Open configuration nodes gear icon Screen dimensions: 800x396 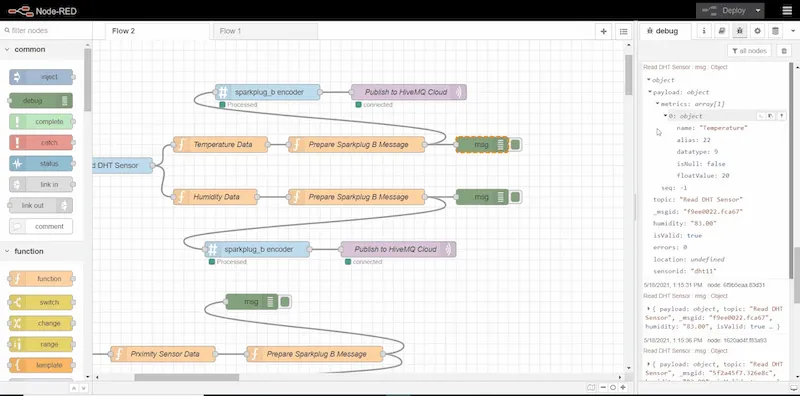757,31
